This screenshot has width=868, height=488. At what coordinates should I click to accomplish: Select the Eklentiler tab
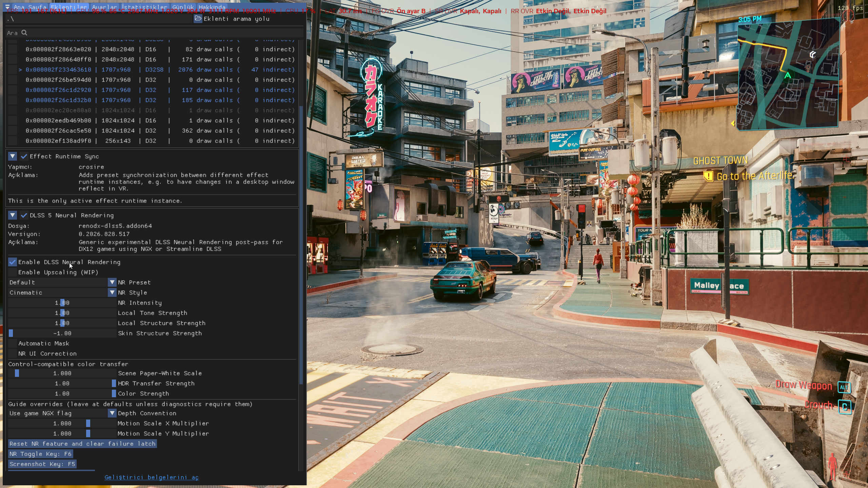pos(69,7)
